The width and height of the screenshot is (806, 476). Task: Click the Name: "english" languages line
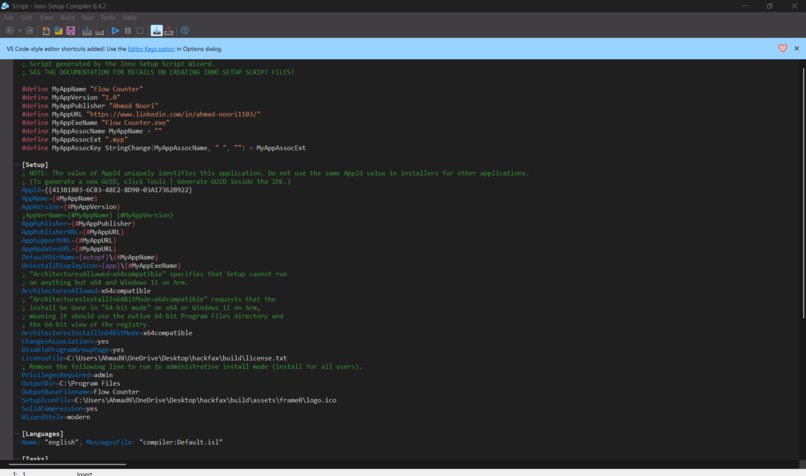122,442
